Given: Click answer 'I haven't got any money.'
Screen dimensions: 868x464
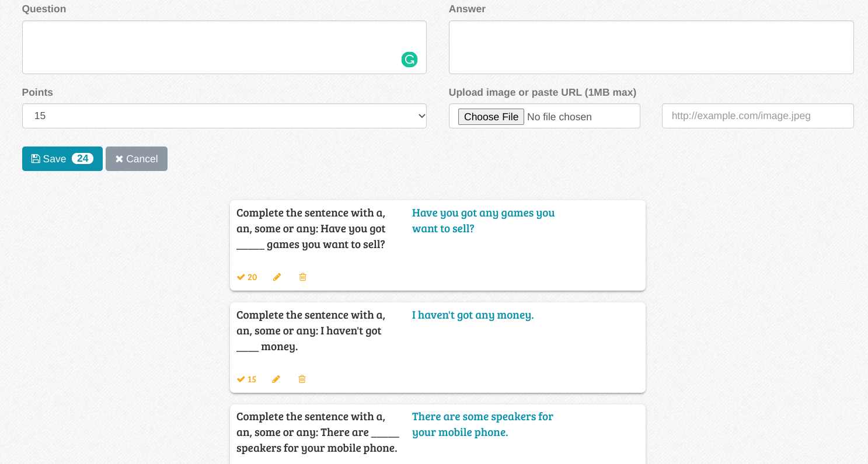Looking at the screenshot, I should click(x=472, y=315).
